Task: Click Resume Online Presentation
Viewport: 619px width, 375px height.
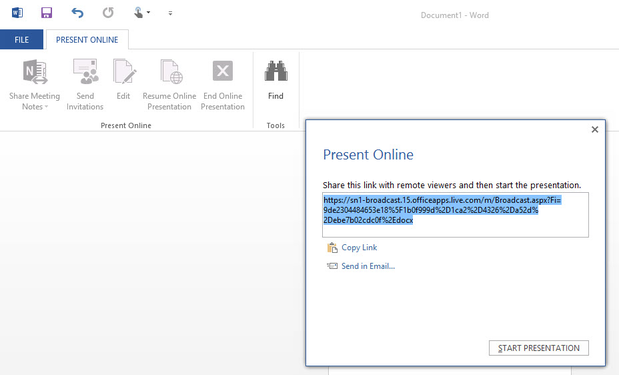Action: tap(169, 85)
